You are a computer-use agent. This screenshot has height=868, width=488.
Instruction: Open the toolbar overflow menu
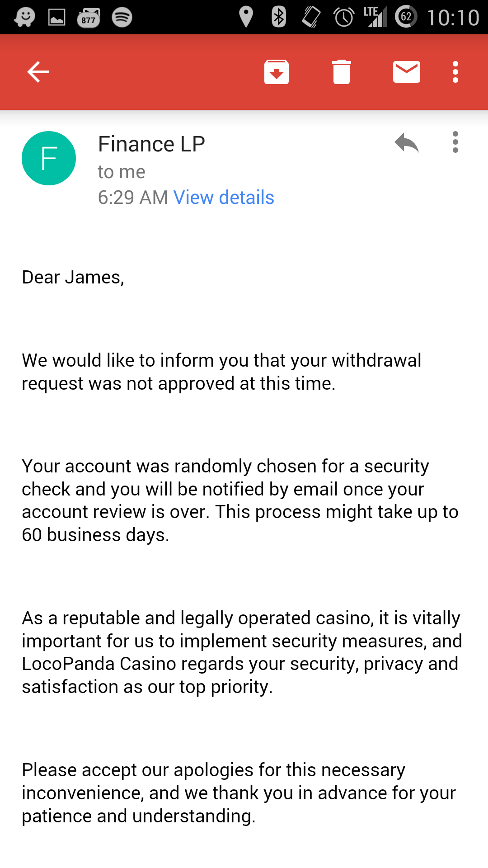pyautogui.click(x=455, y=72)
